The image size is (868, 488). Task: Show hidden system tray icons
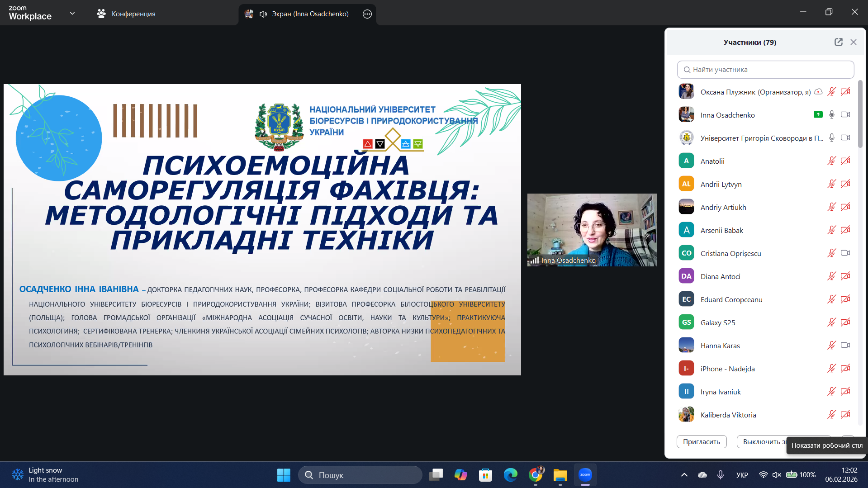coord(684,475)
